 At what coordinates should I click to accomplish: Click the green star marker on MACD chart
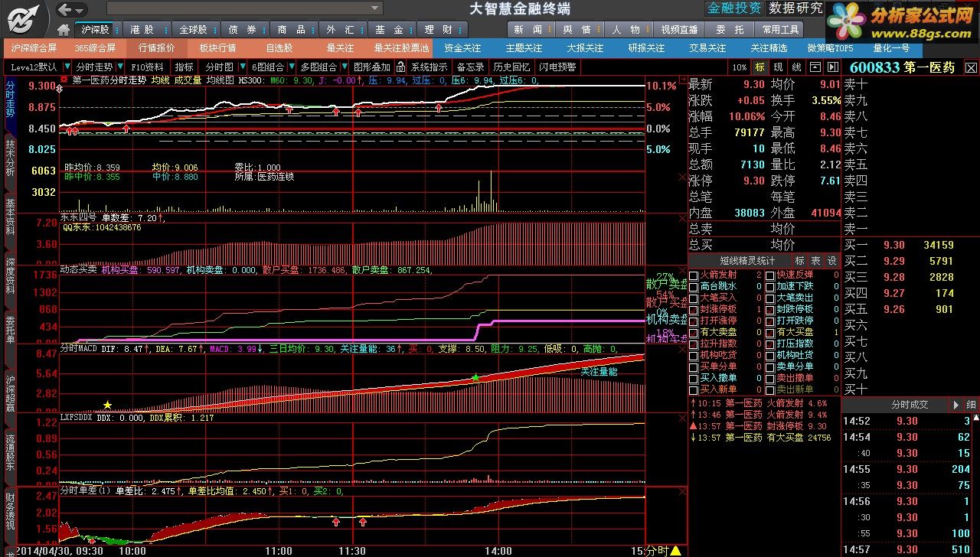click(x=475, y=378)
